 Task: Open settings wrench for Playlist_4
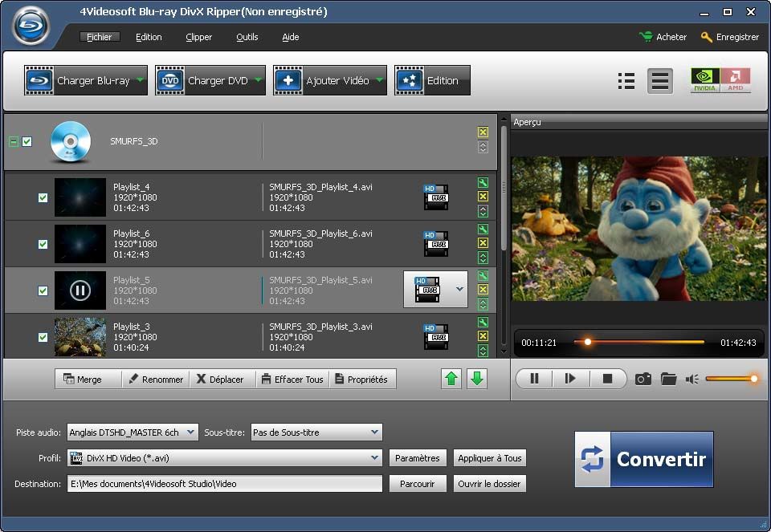click(x=483, y=183)
